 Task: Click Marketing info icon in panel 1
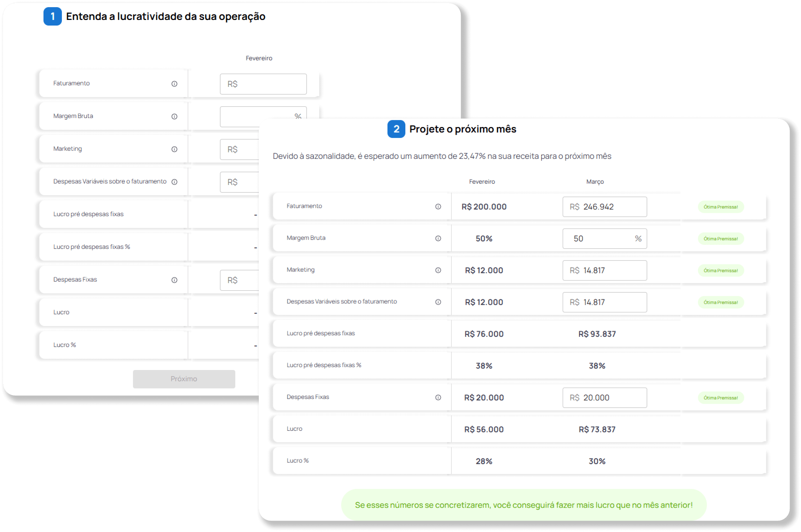click(174, 149)
